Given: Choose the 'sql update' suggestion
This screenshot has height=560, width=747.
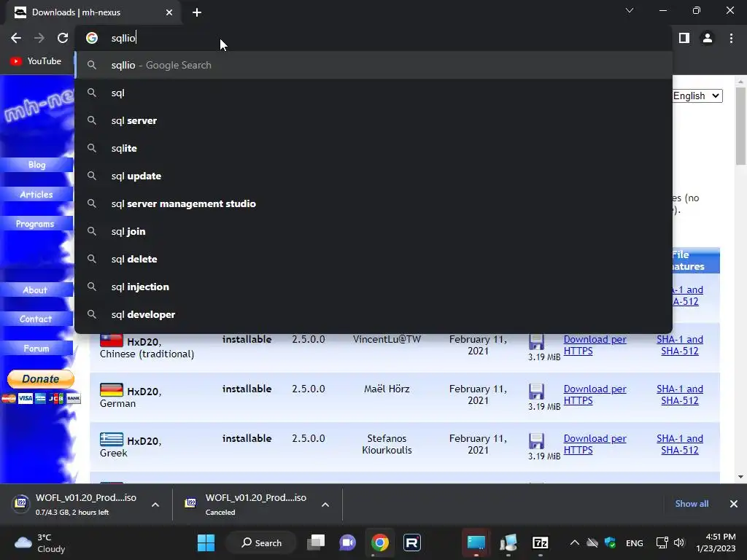Looking at the screenshot, I should coord(373,176).
